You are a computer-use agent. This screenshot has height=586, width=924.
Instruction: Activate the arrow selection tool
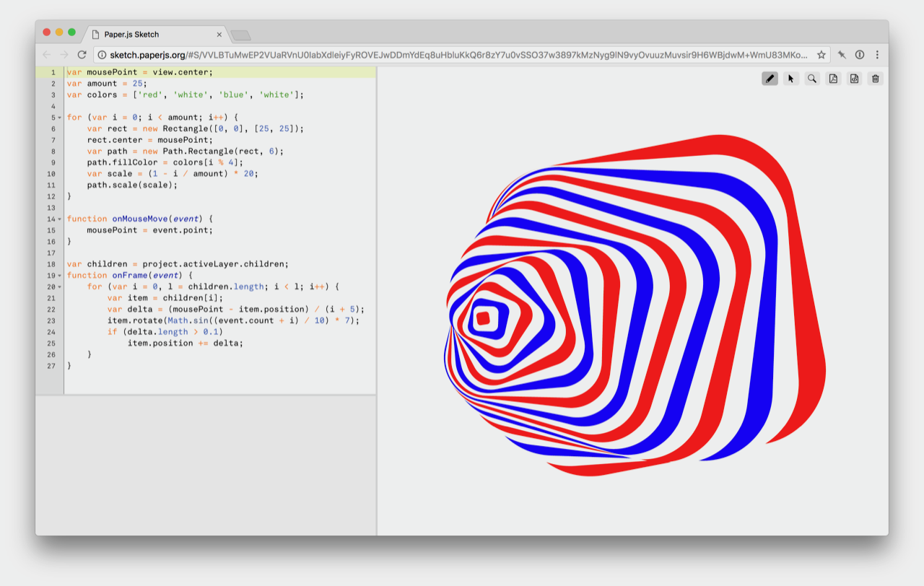(791, 79)
